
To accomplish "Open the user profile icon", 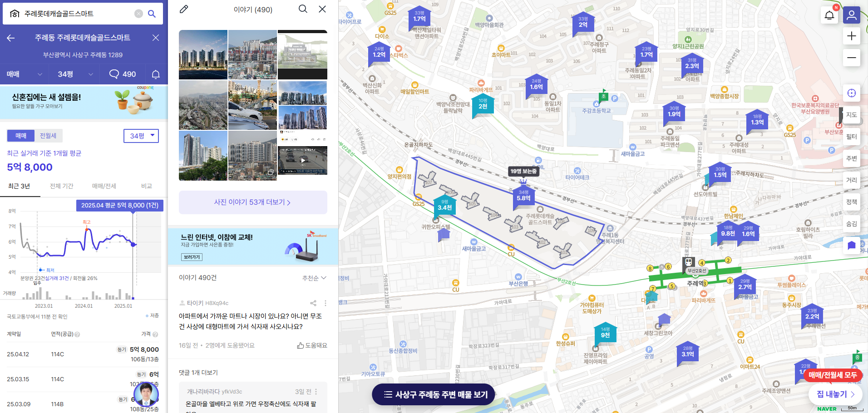I will tap(852, 15).
